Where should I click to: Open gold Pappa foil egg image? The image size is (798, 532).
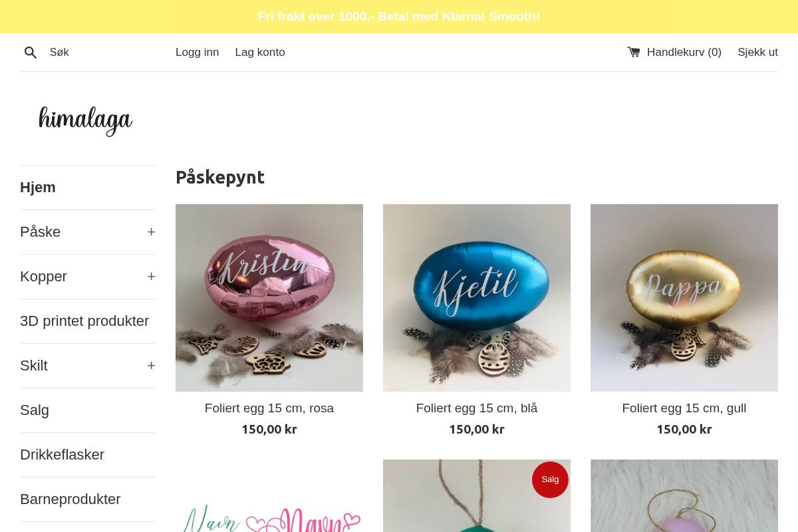[x=684, y=298]
